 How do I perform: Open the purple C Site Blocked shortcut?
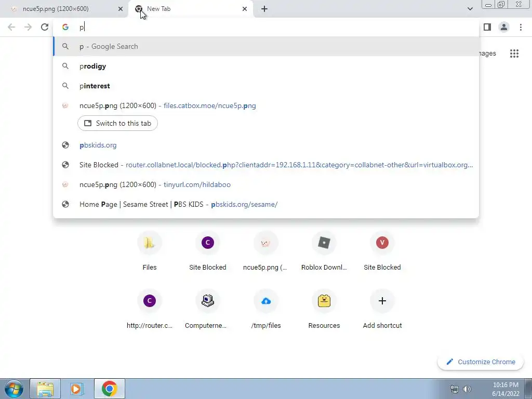click(208, 251)
